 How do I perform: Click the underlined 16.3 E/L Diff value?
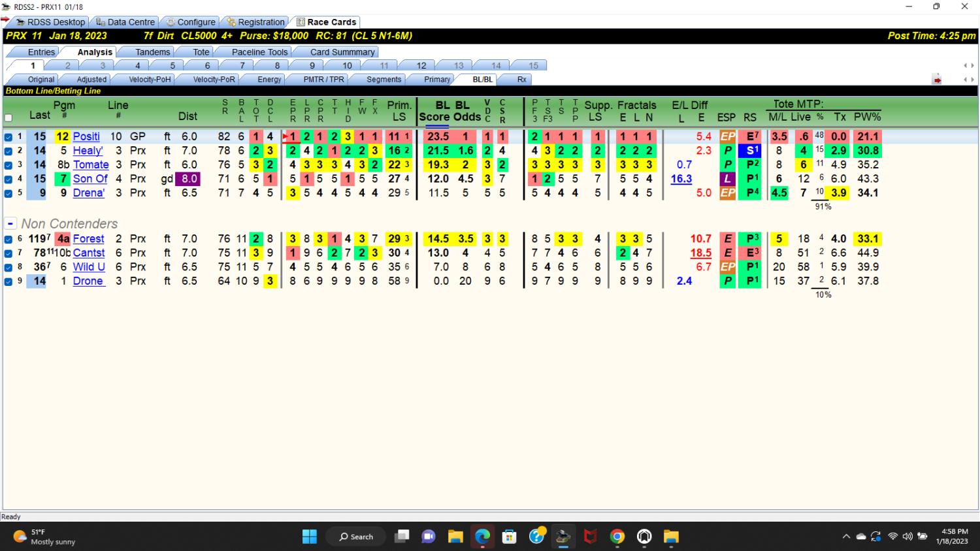(681, 179)
